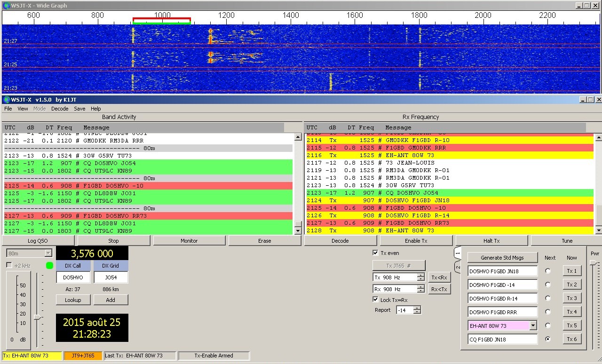The width and height of the screenshot is (602, 364).
Task: Switch to message tab 1
Action: coord(457,254)
